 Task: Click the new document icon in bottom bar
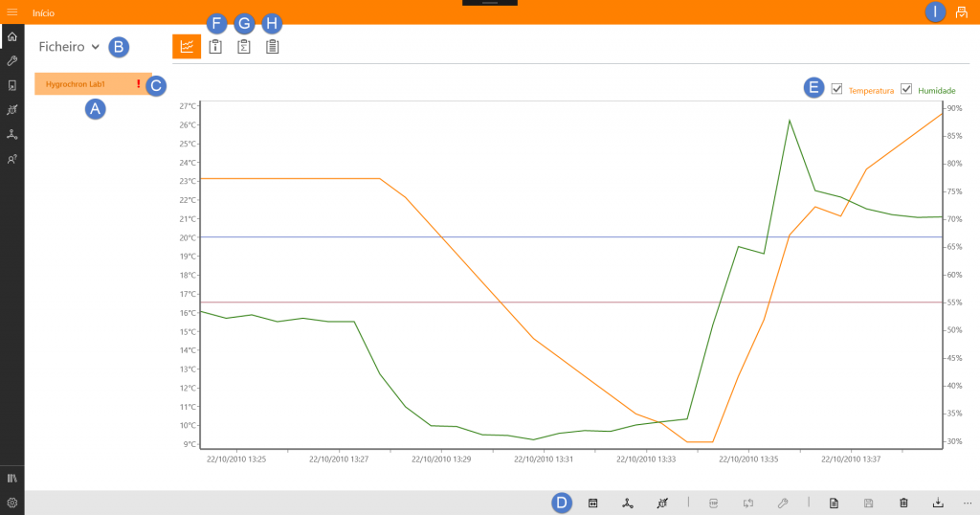(834, 503)
